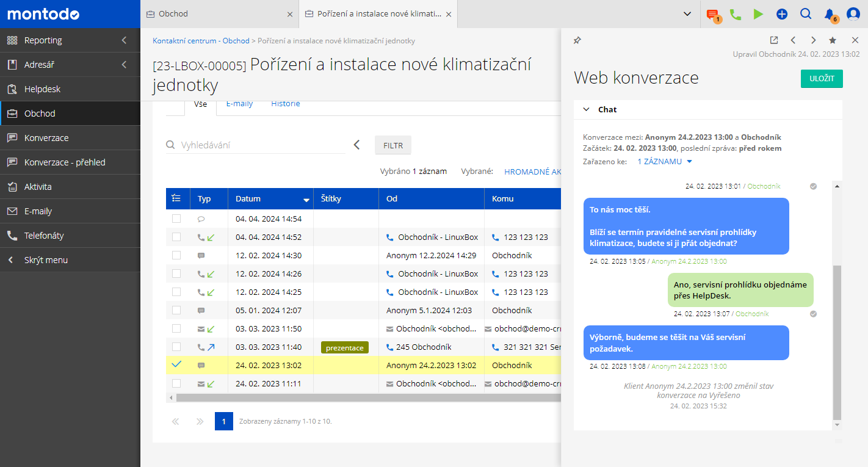Switch to the Historie tab
Viewport: 868px width, 467px height.
pyautogui.click(x=286, y=104)
